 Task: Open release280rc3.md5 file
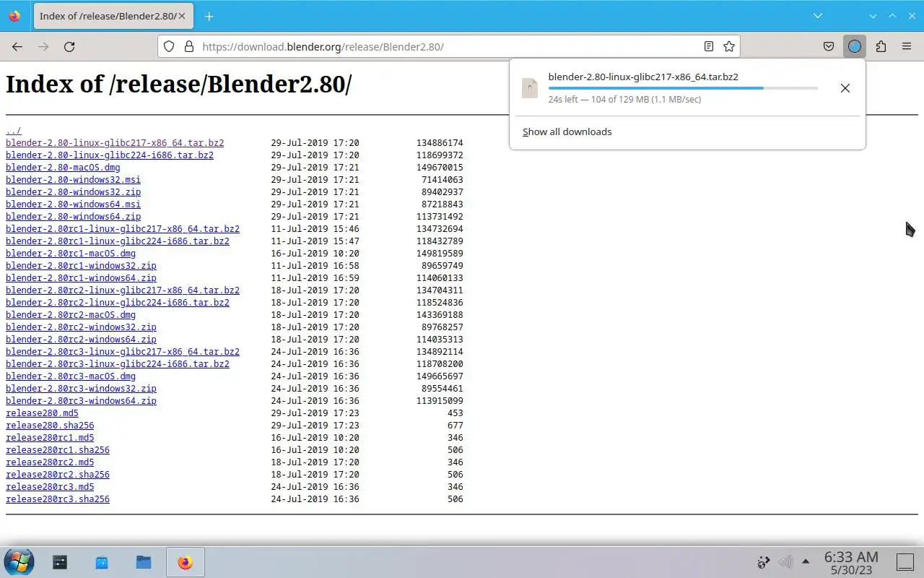pyautogui.click(x=50, y=487)
